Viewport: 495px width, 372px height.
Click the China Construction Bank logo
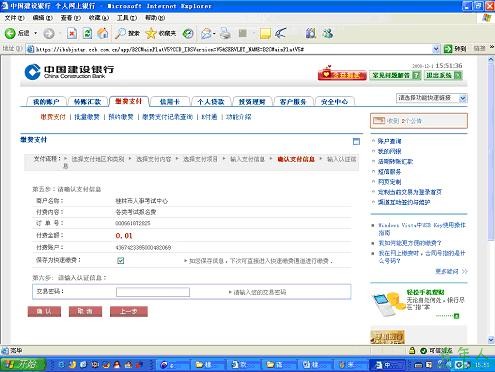tap(69, 72)
